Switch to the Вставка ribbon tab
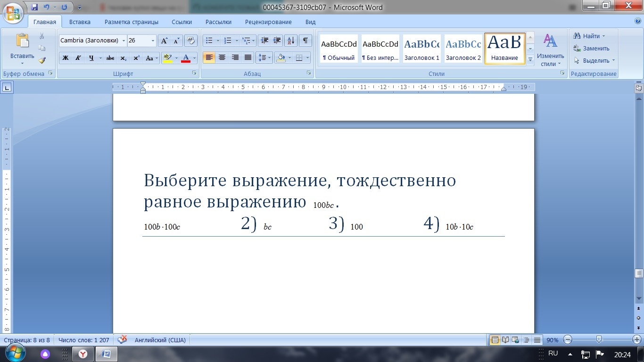This screenshot has width=644, height=362. coord(80,22)
